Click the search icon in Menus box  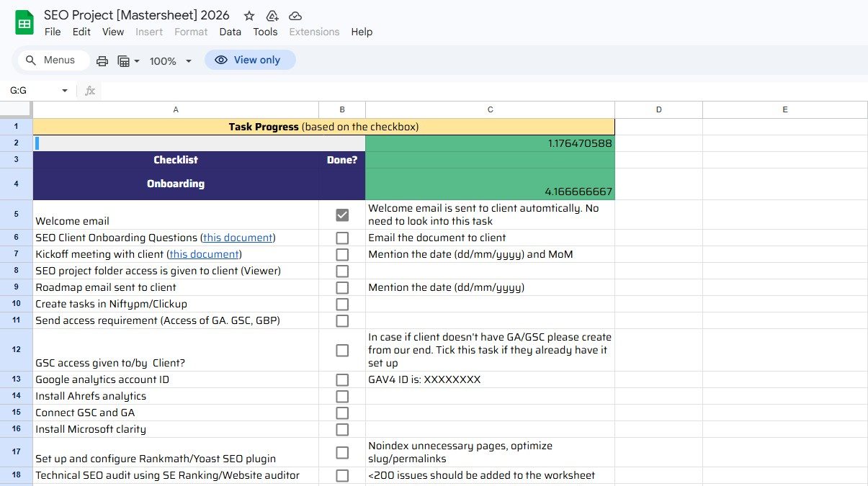[30, 60]
